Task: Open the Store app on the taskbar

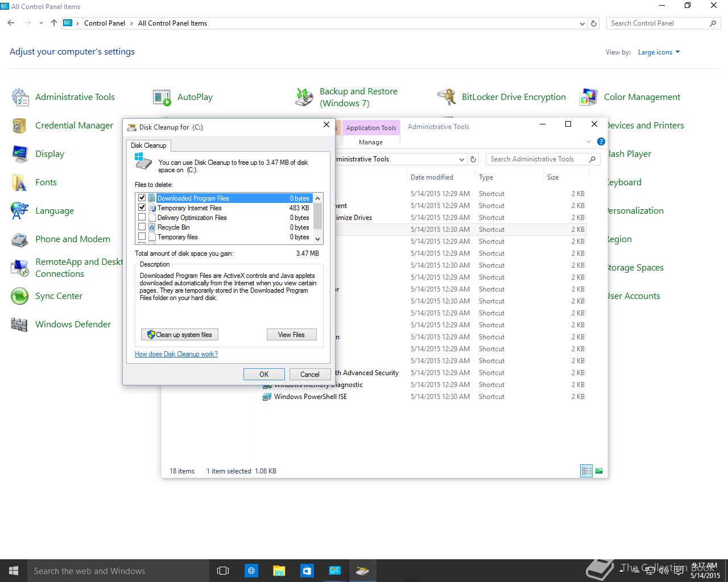Action: pos(307,571)
